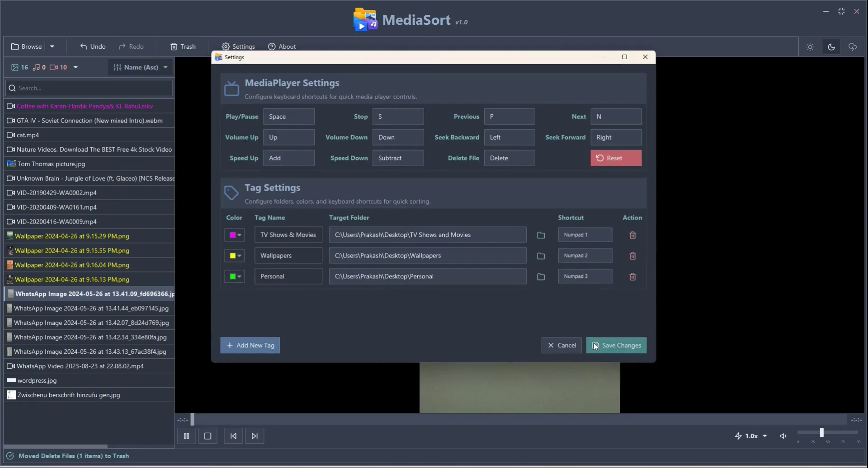Open folder browser for TV Shows tag
This screenshot has width=868, height=468.
[541, 235]
